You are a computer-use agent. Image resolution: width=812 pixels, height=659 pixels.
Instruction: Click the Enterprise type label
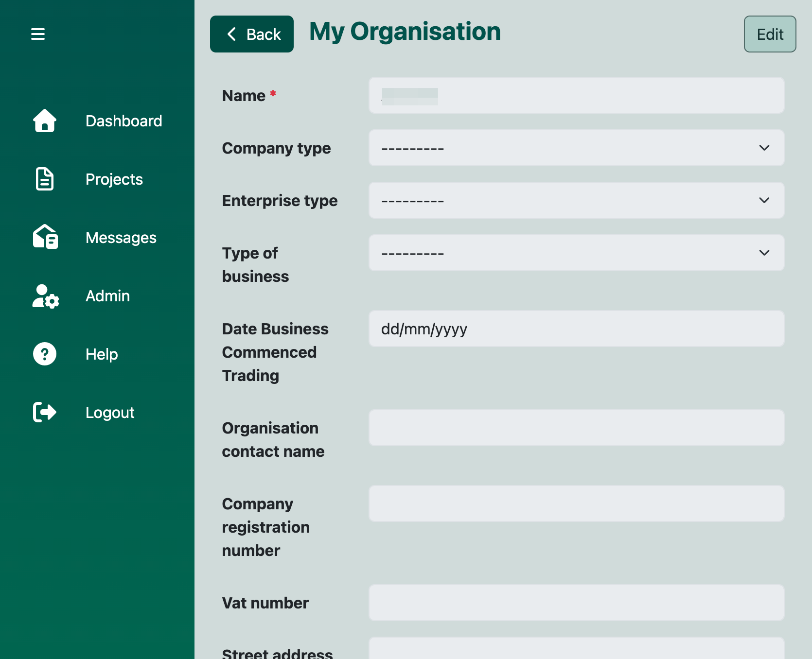280,201
